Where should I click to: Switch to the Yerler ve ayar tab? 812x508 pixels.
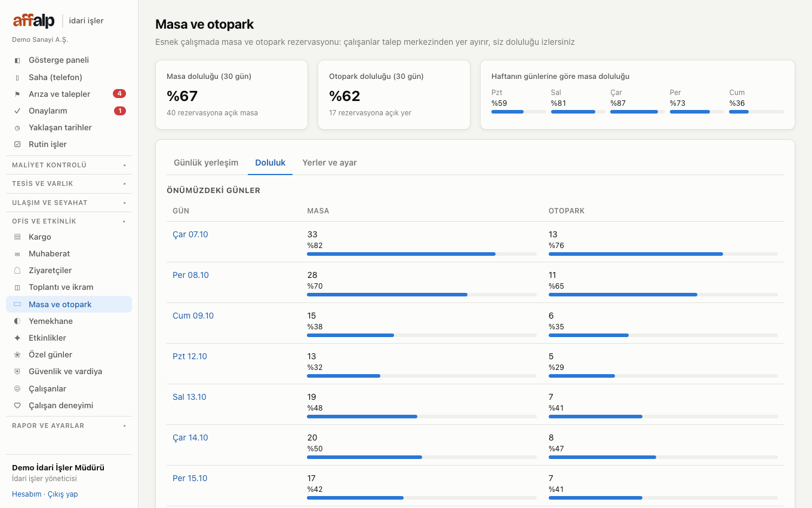[330, 163]
